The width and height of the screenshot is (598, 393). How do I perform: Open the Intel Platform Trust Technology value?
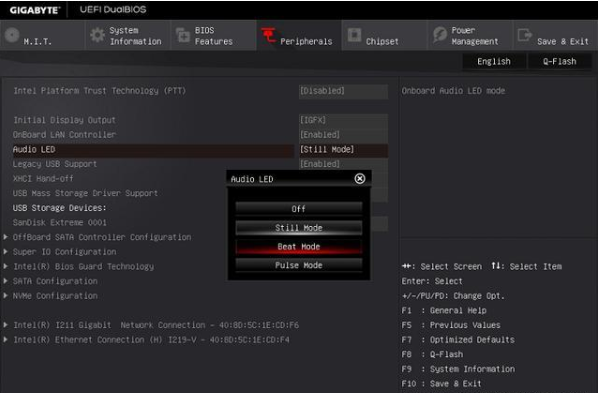point(343,91)
